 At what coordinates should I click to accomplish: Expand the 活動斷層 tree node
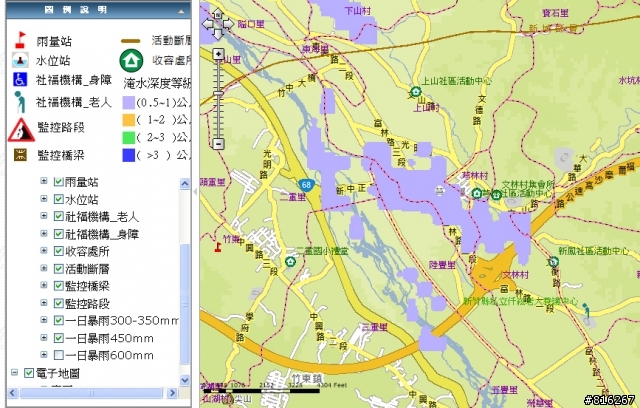click(x=43, y=268)
